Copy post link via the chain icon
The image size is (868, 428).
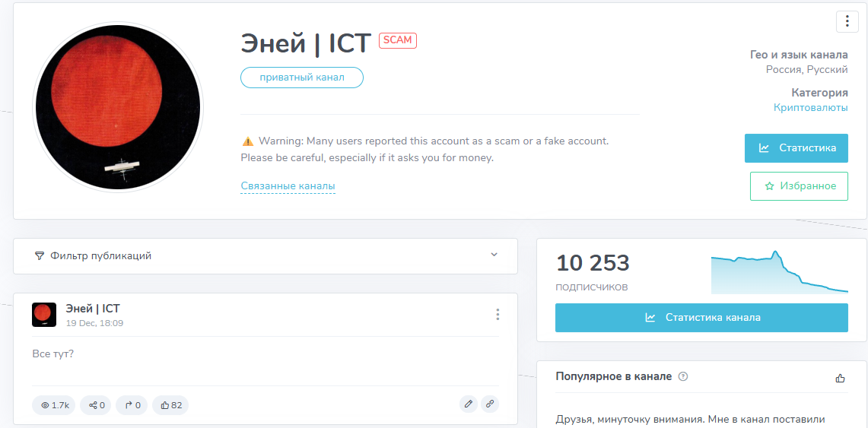[x=489, y=404]
